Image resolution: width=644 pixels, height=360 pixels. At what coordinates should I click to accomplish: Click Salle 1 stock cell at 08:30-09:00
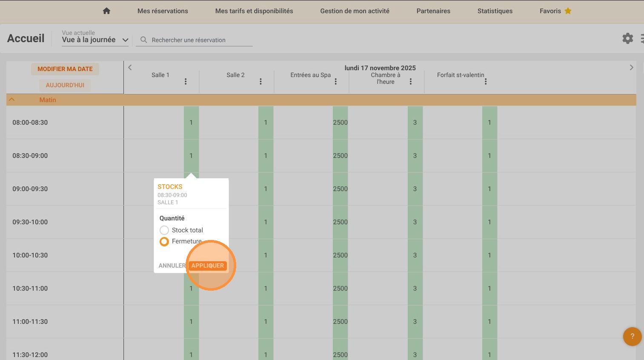(191, 156)
